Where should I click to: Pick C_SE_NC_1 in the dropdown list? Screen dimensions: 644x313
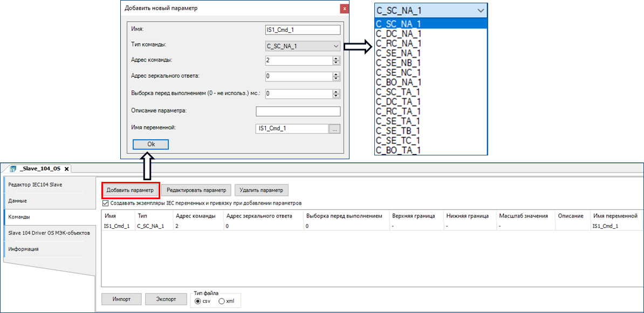coord(399,72)
